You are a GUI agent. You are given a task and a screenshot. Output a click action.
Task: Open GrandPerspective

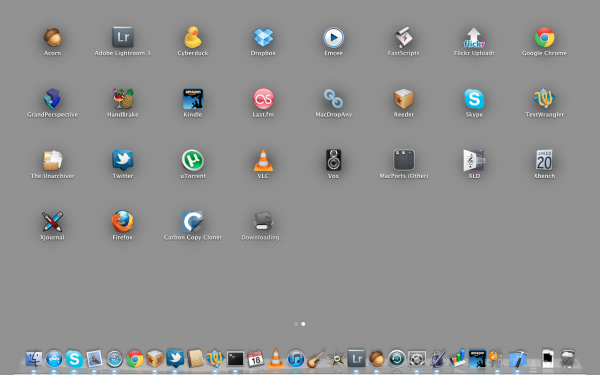pyautogui.click(x=52, y=99)
